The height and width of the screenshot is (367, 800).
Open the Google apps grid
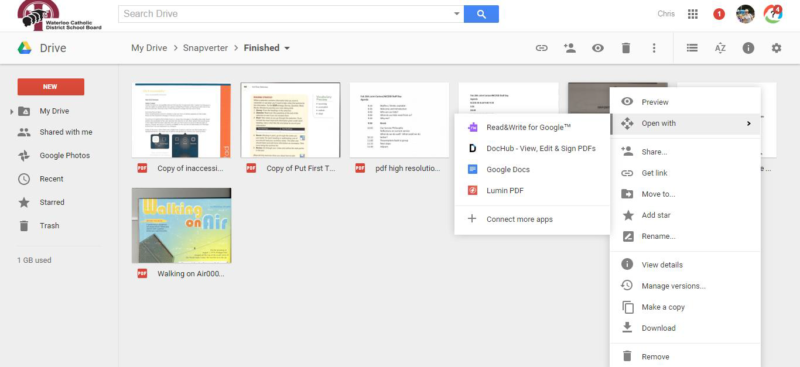[x=692, y=14]
